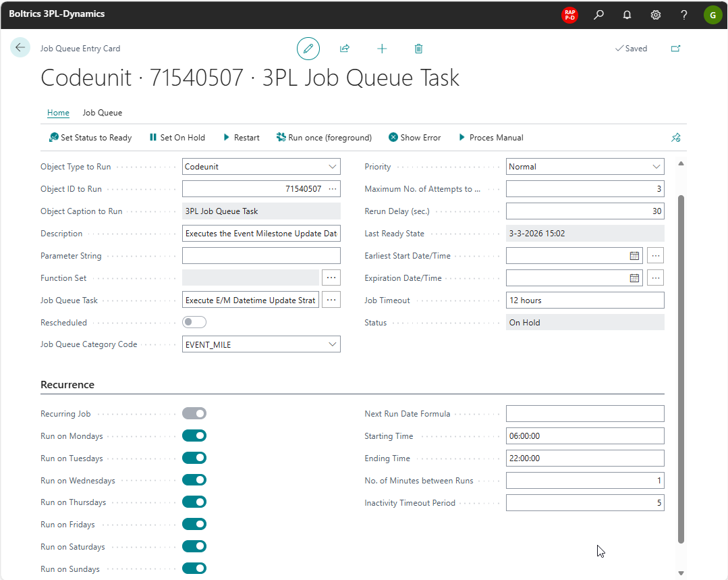The image size is (728, 580).
Task: Click the Starting Time input field
Action: click(x=584, y=436)
